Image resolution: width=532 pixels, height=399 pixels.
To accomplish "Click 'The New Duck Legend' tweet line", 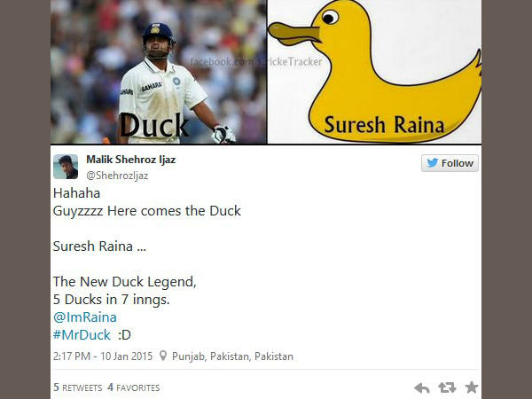I will click(124, 282).
